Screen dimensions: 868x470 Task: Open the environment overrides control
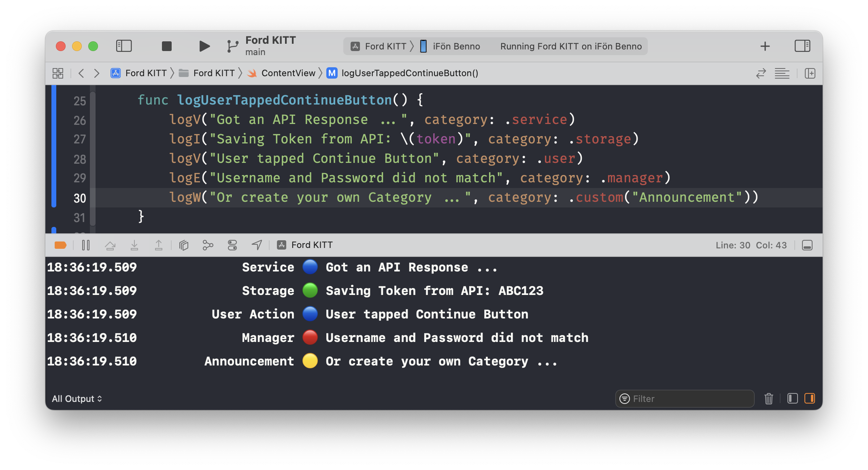(232, 245)
